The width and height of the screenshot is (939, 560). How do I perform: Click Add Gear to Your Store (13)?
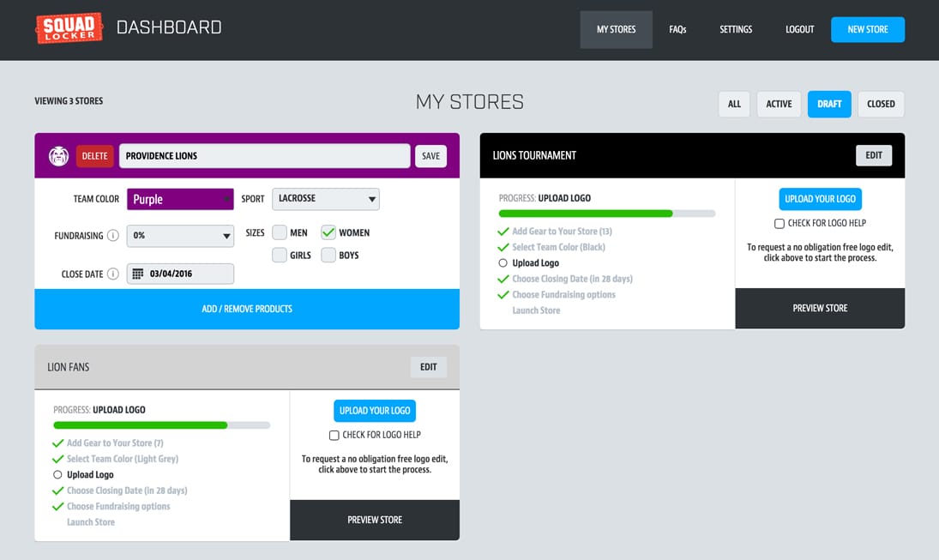pyautogui.click(x=562, y=232)
